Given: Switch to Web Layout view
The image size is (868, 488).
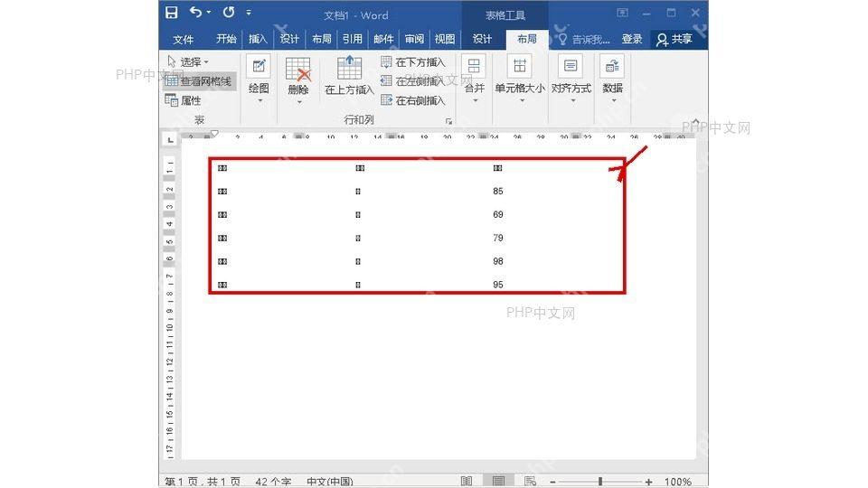Looking at the screenshot, I should point(530,482).
